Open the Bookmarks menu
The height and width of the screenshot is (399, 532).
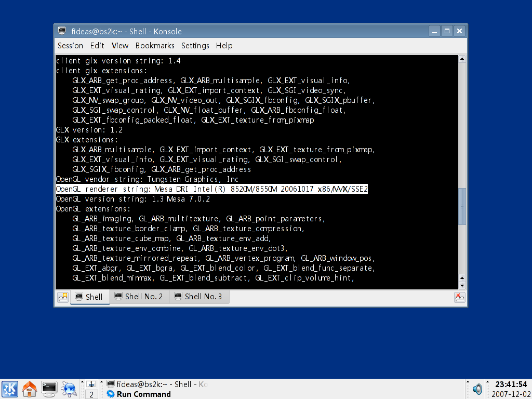[155, 46]
